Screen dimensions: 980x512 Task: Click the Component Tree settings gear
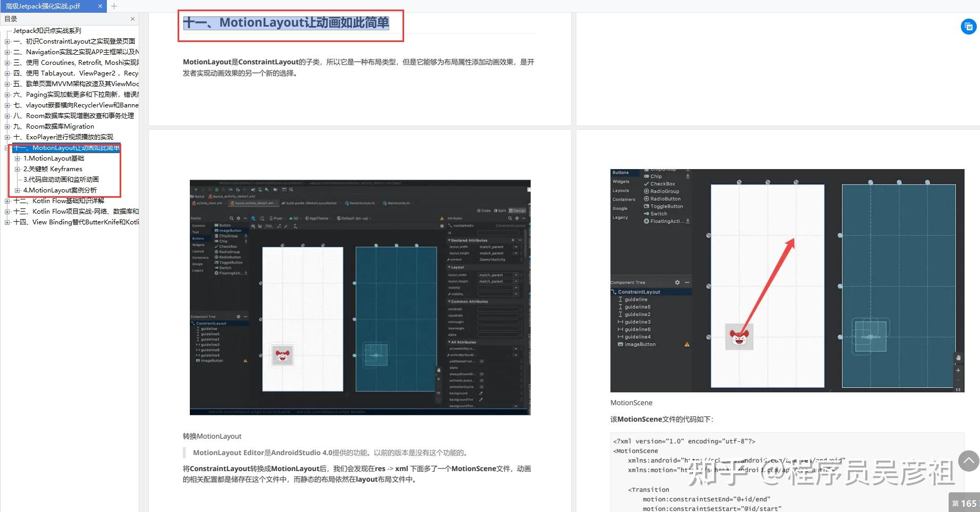(677, 282)
